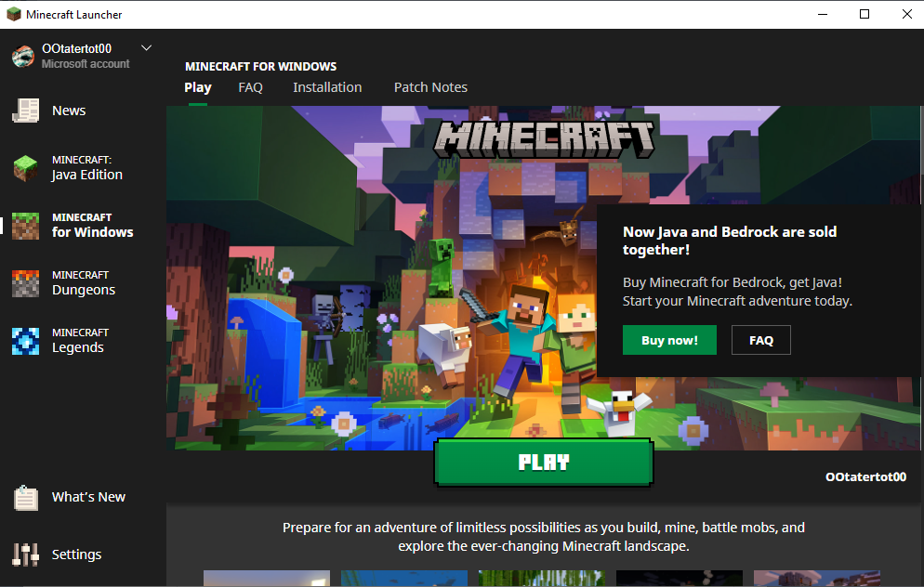
Task: Select the Dungeons sidebar label
Action: [84, 283]
